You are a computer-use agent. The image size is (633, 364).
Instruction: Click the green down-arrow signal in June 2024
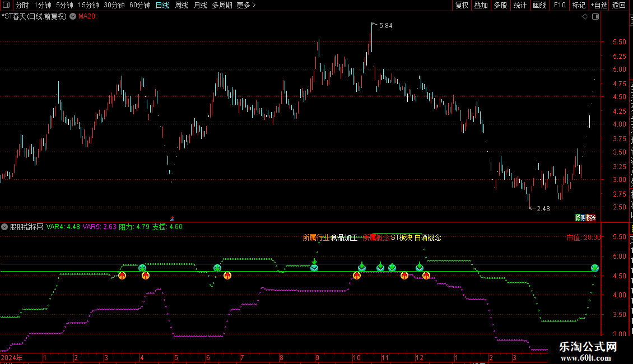coord(217,268)
